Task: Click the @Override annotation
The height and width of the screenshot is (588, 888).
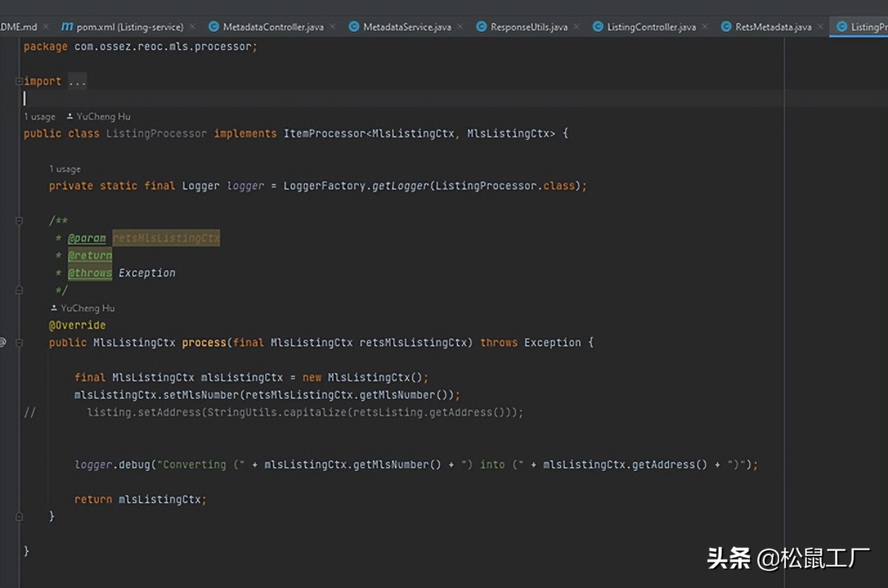Action: tap(77, 325)
